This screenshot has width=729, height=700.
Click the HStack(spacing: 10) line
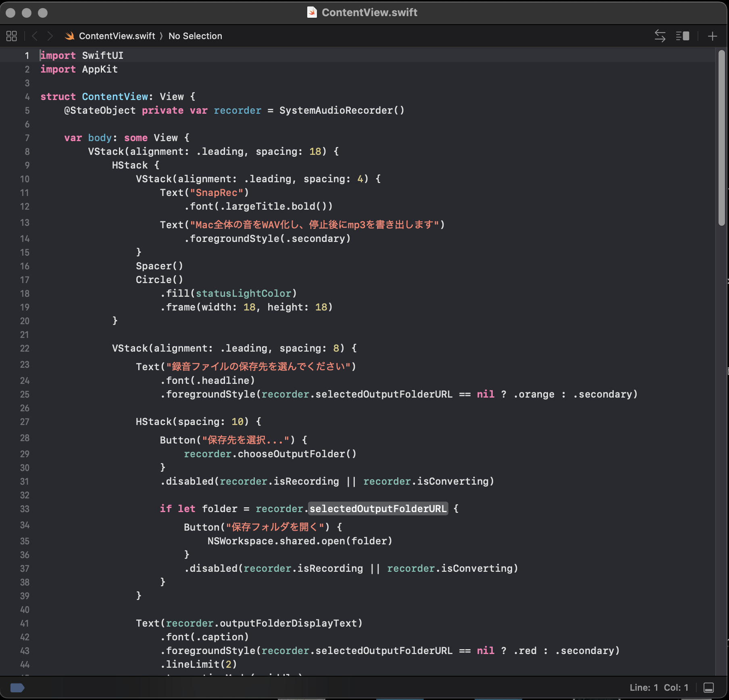pos(198,422)
